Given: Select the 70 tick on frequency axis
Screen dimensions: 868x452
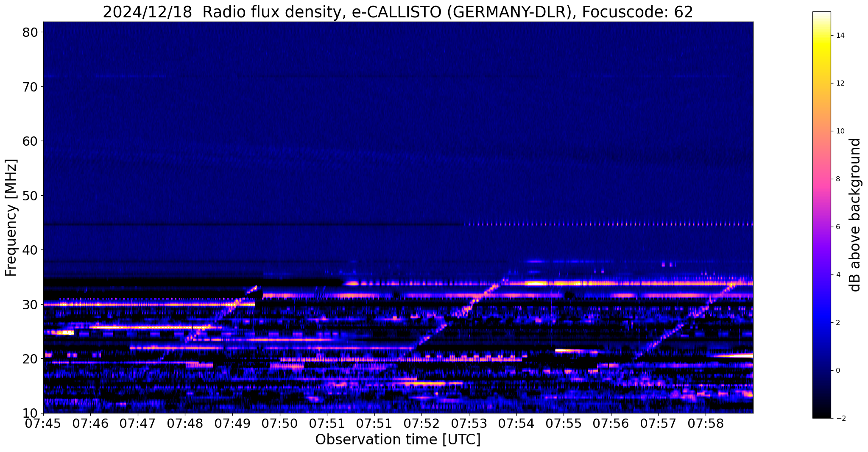Looking at the screenshot, I should tap(30, 86).
